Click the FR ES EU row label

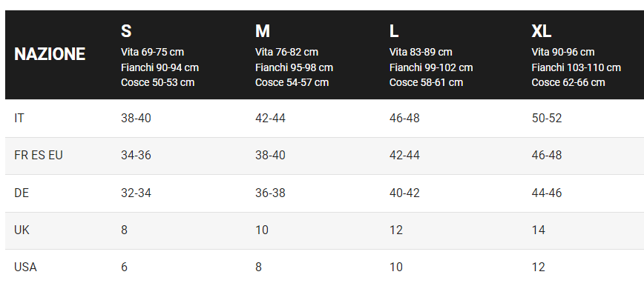39,156
